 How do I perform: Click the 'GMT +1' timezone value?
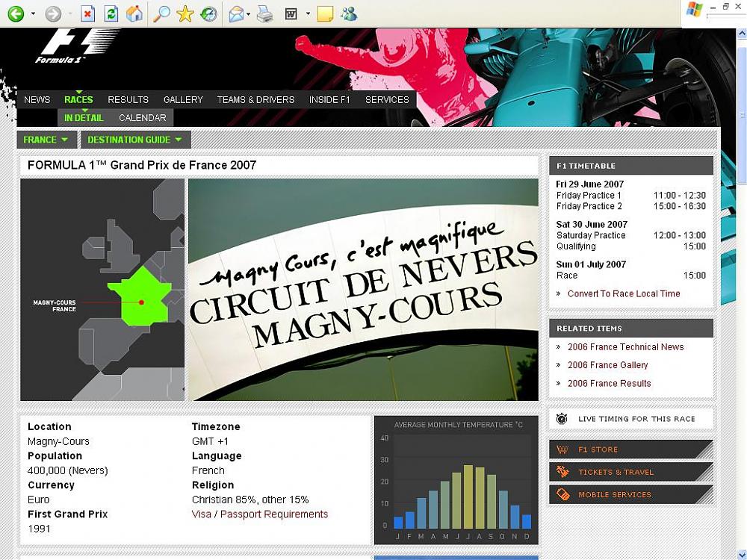[x=210, y=441]
